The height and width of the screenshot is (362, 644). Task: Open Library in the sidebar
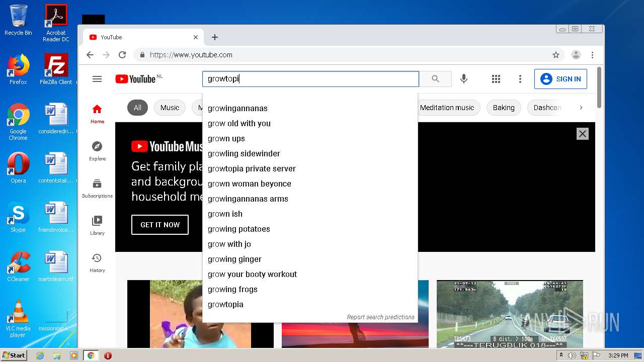tap(97, 225)
